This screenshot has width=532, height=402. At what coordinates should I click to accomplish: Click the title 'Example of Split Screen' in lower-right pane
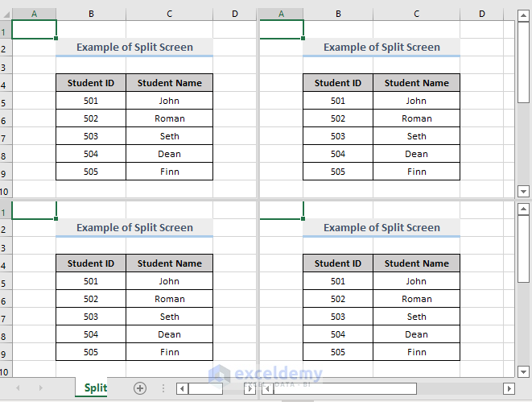click(x=381, y=227)
